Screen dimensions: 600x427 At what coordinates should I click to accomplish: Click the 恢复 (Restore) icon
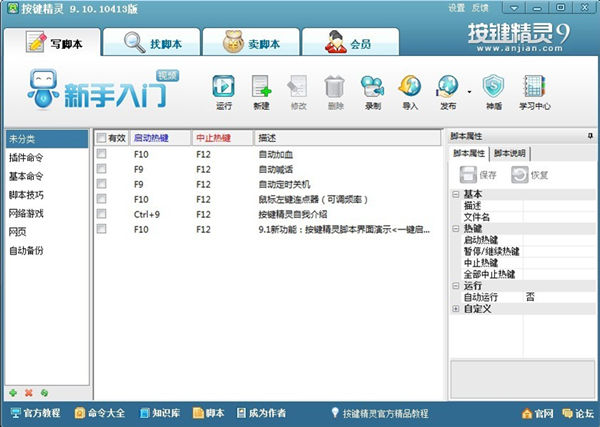[x=530, y=175]
